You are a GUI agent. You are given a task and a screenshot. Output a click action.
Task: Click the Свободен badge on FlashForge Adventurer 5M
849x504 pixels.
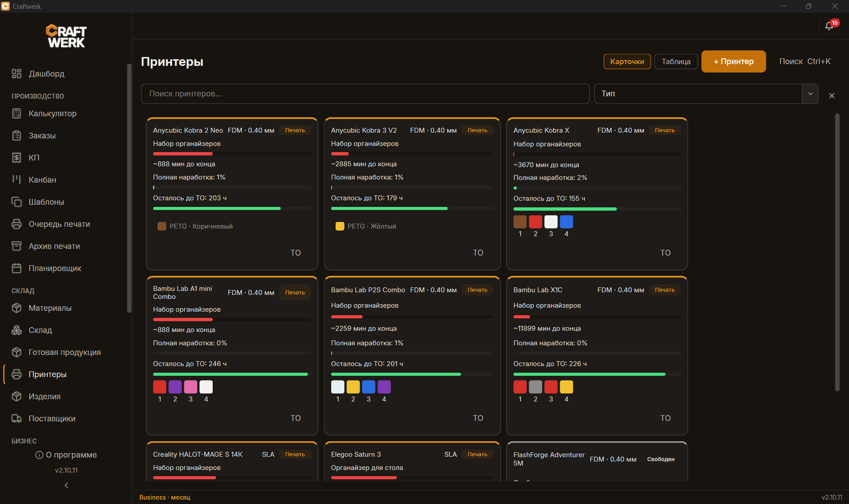pos(661,459)
